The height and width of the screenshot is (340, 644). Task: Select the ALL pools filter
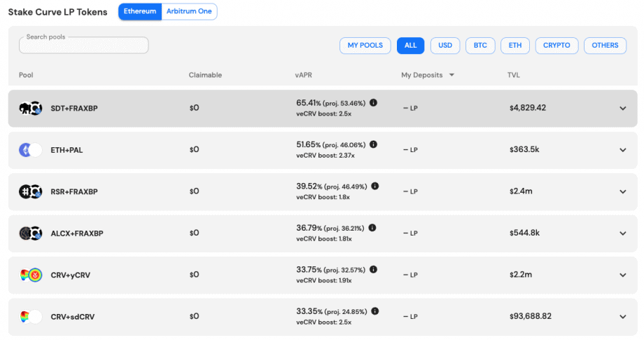tap(410, 46)
